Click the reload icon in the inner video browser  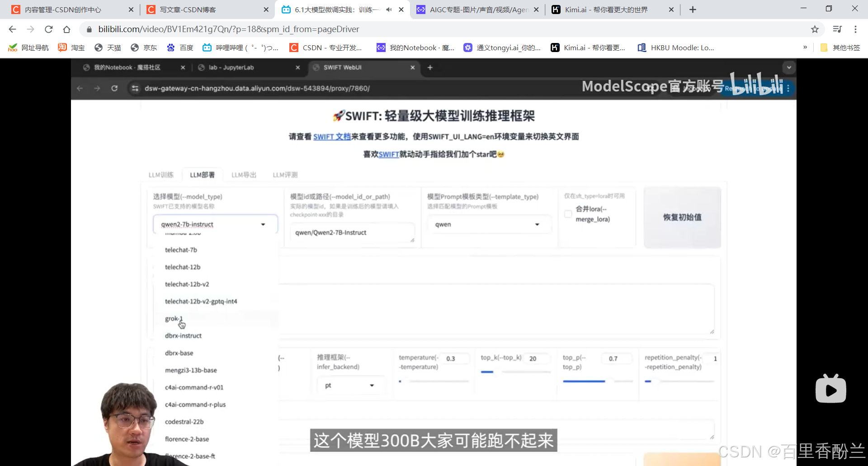click(x=114, y=88)
